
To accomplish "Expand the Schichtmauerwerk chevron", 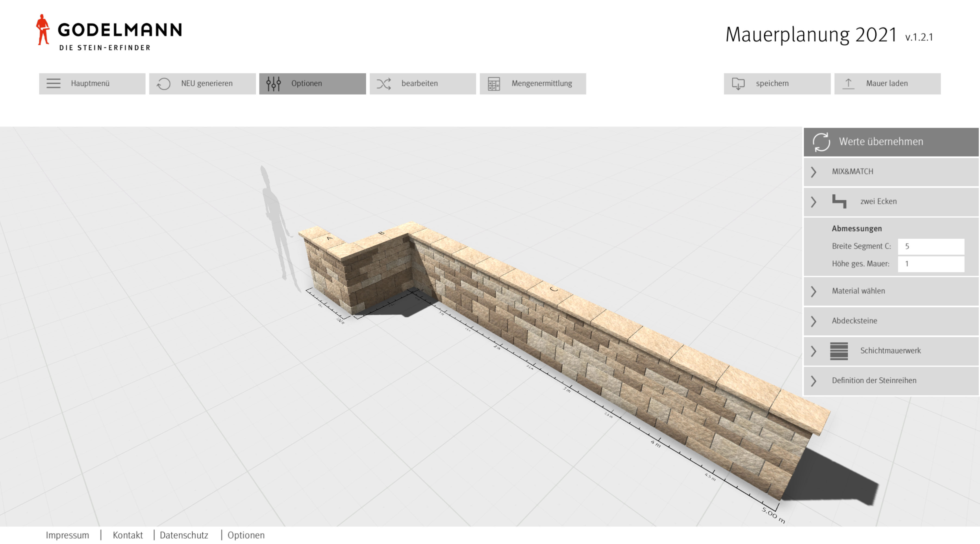I will tap(814, 351).
